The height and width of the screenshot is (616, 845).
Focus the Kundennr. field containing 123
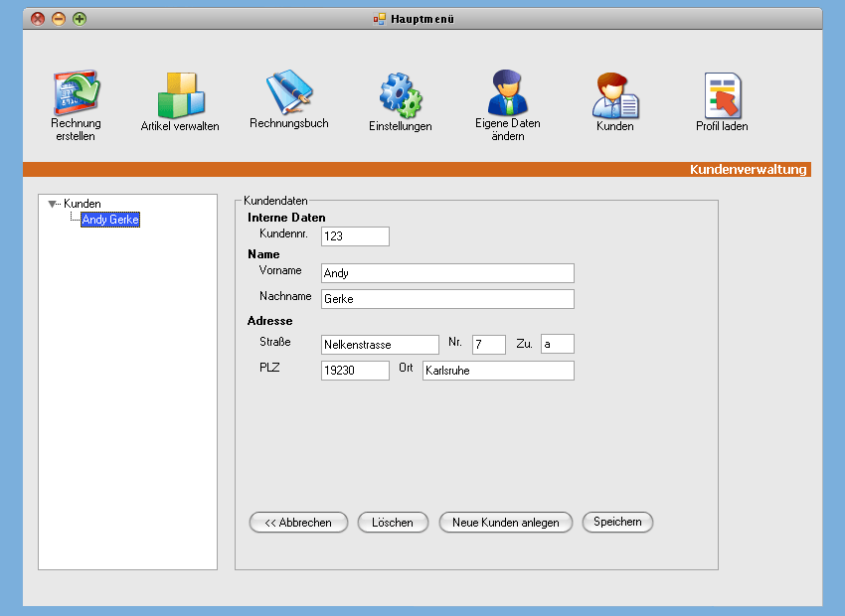(355, 236)
